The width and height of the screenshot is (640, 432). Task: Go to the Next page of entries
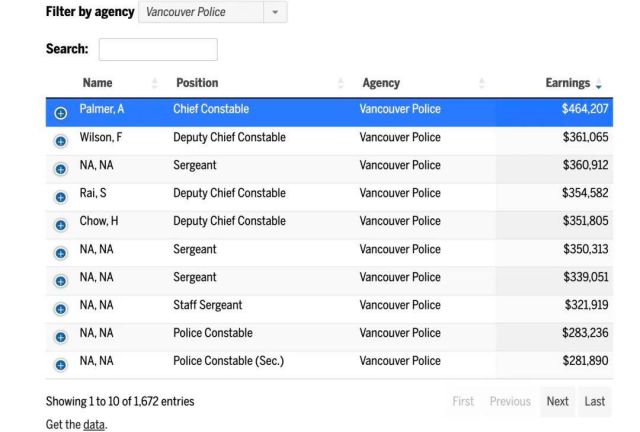click(558, 401)
